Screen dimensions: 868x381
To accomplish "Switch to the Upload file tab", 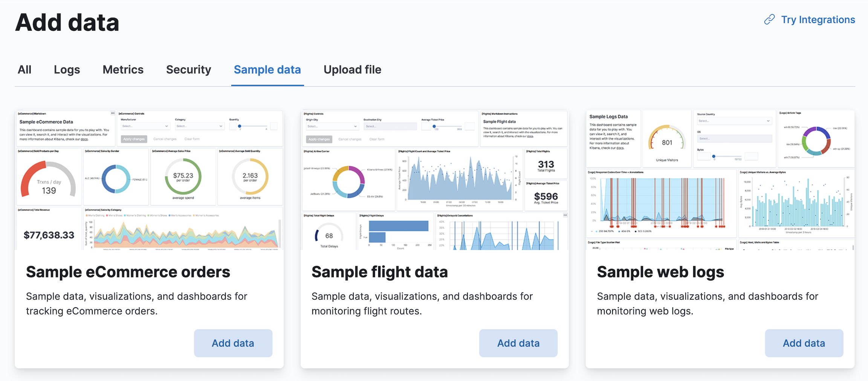I will coord(352,70).
